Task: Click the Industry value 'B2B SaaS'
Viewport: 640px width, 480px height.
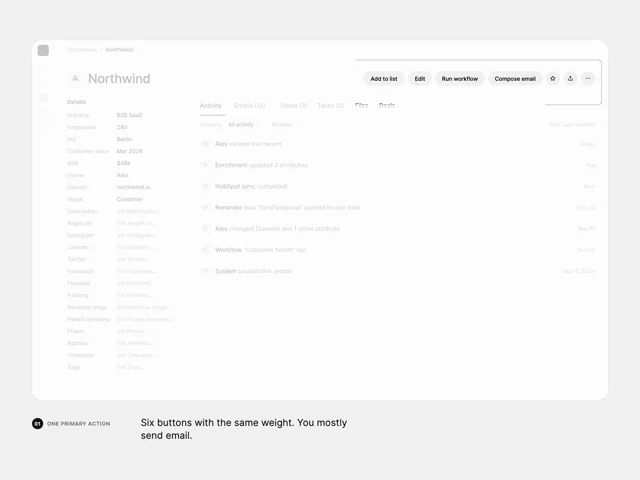Action: pos(129,115)
